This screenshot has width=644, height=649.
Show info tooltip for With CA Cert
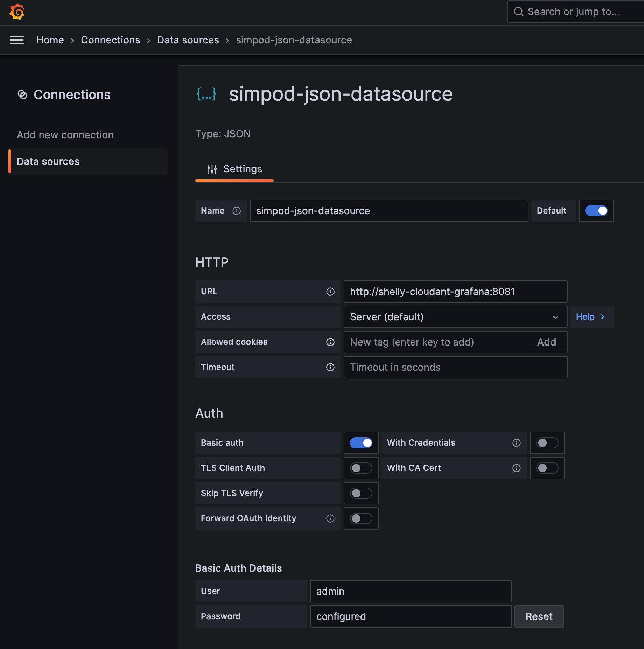tap(517, 468)
